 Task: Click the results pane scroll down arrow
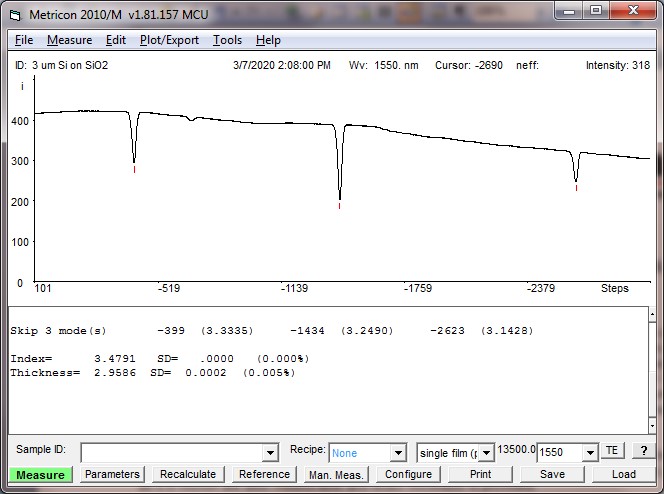(x=652, y=426)
